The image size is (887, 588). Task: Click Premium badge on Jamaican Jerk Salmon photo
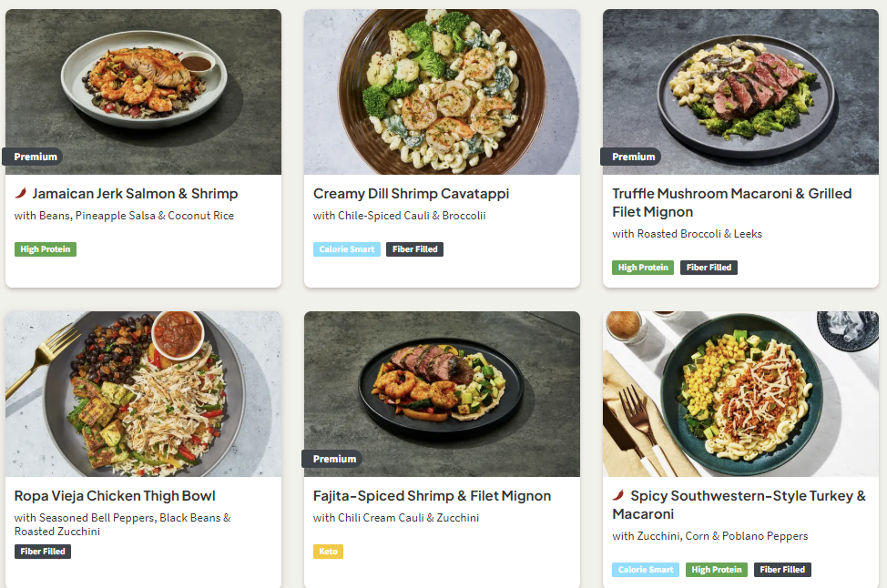[35, 157]
